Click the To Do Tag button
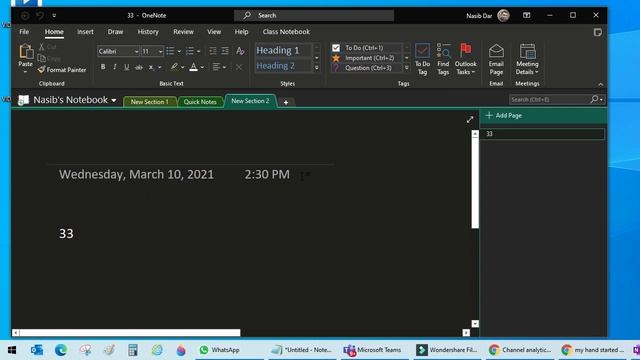The height and width of the screenshot is (360, 640). [x=422, y=59]
